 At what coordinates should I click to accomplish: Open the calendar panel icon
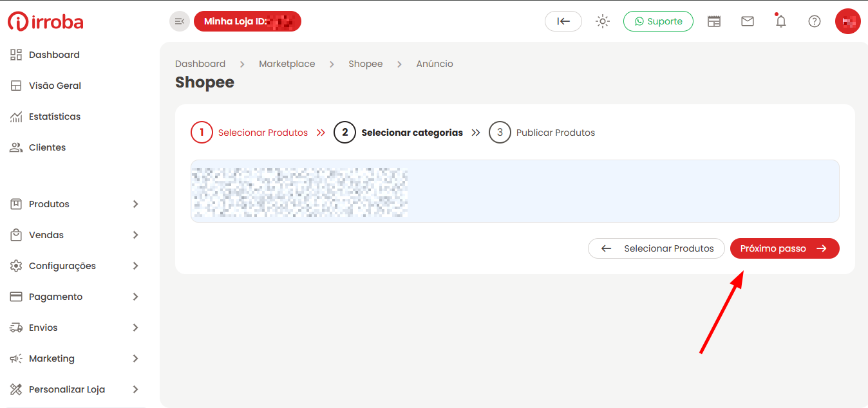point(714,21)
